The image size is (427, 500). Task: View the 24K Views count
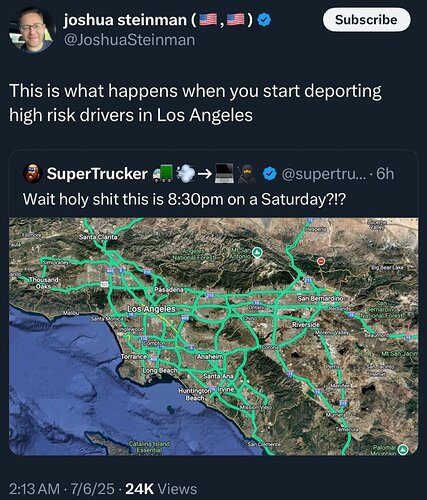coord(161,489)
